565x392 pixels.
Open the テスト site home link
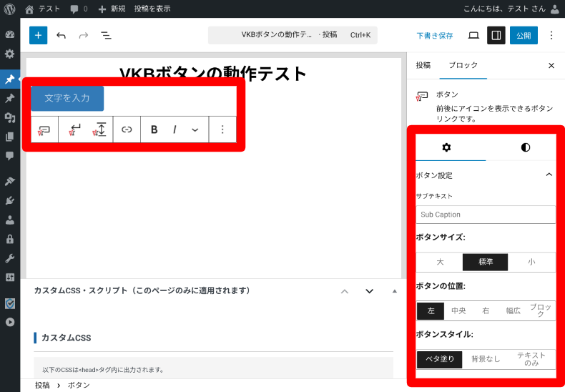coord(42,9)
